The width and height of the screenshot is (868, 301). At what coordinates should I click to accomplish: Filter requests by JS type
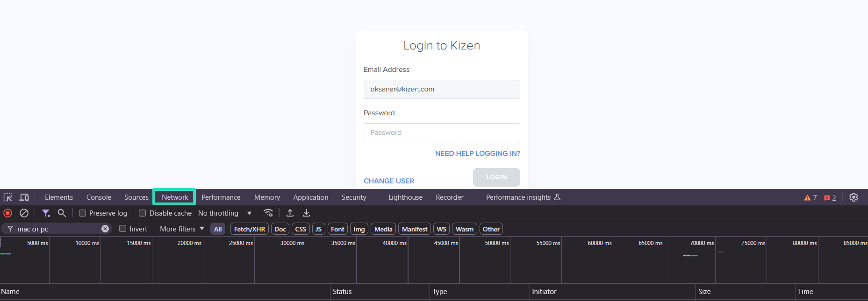pyautogui.click(x=318, y=229)
